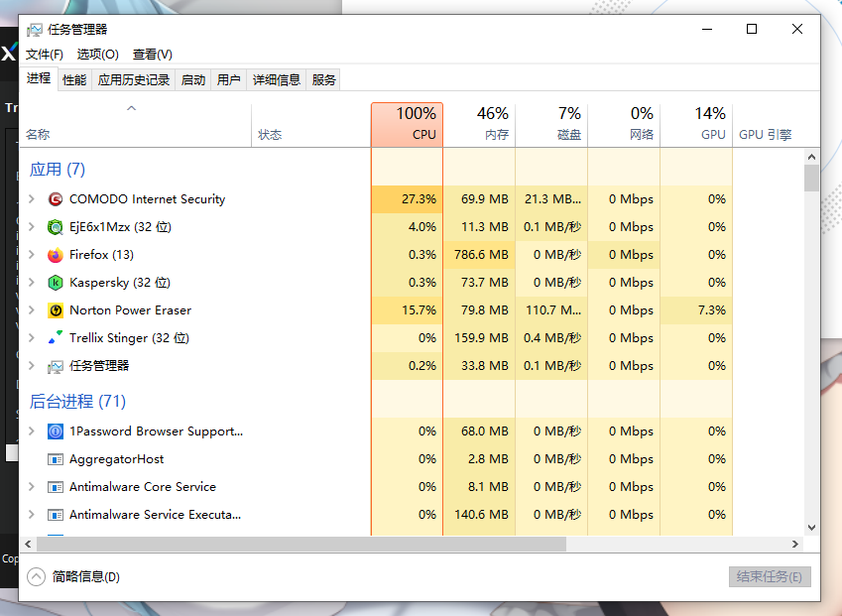This screenshot has width=842, height=616.
Task: Expand the Firefox (13) process group
Action: pyautogui.click(x=32, y=255)
